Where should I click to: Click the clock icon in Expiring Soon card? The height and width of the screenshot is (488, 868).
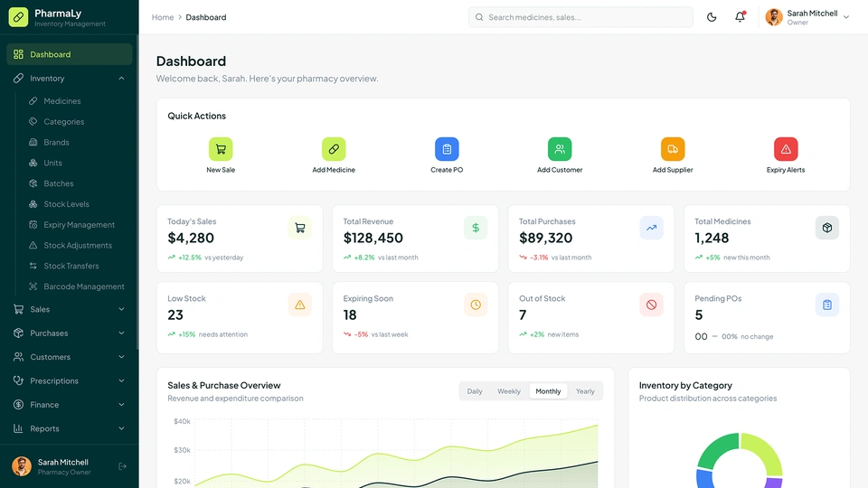pos(476,305)
